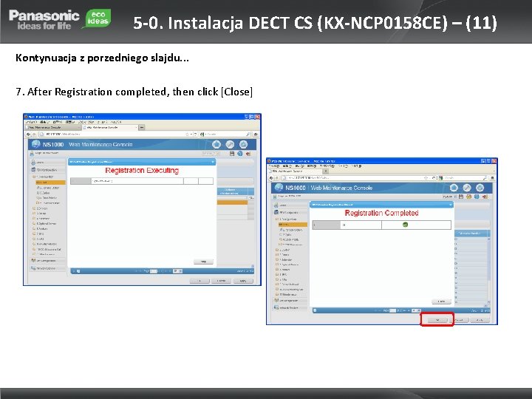
Task: Click green check status icon in Registration Completed table
Action: click(405, 225)
